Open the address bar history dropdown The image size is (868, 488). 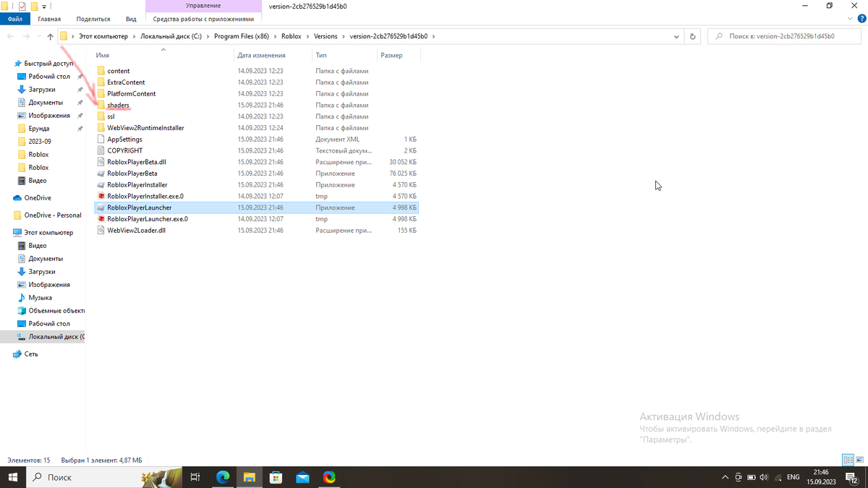[x=677, y=36]
